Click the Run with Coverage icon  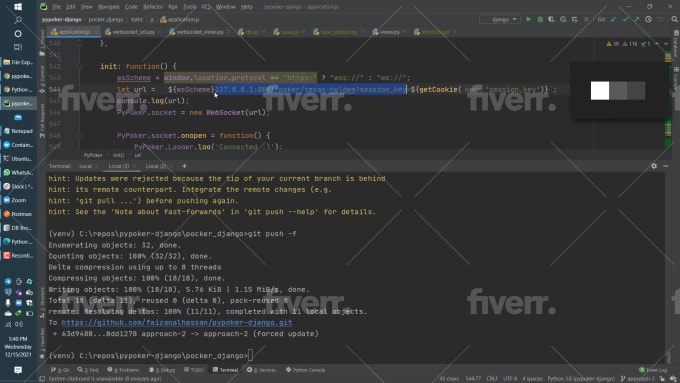click(551, 19)
